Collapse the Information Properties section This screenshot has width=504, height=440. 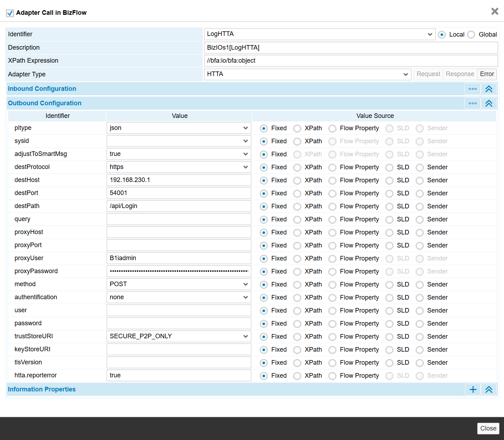[489, 389]
